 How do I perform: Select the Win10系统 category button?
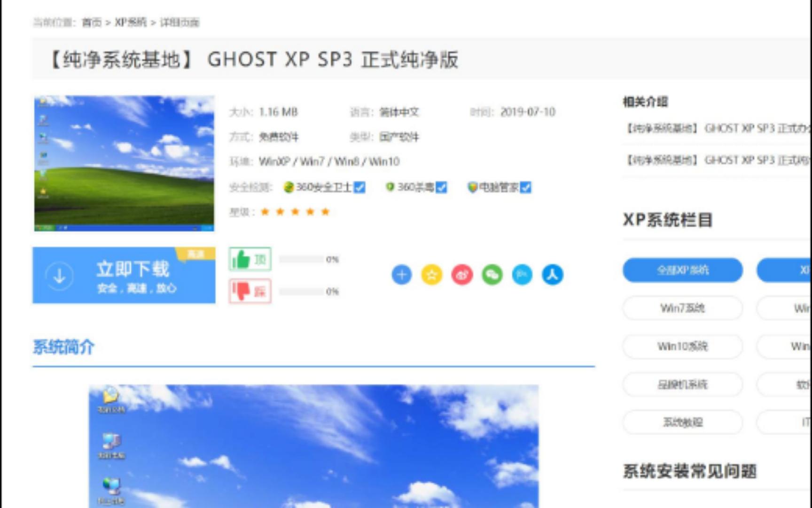[x=683, y=346]
